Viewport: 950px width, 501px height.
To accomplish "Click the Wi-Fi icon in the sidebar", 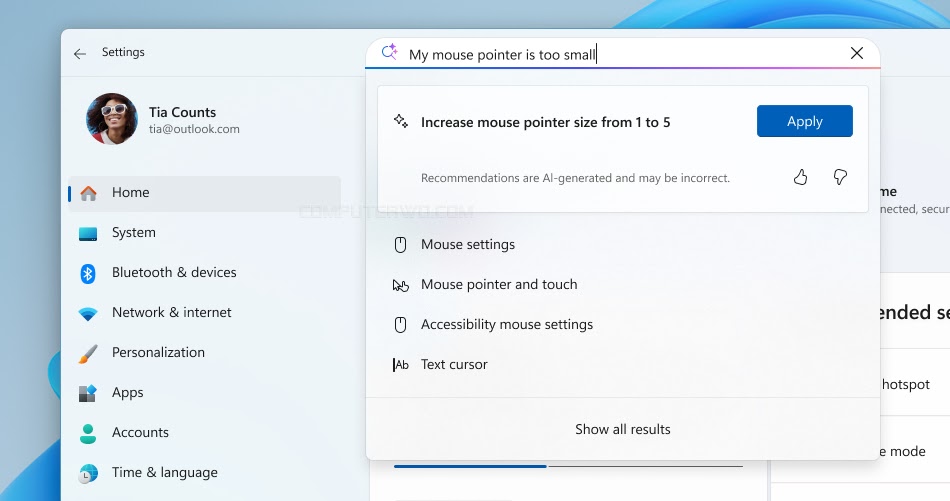I will tap(88, 314).
